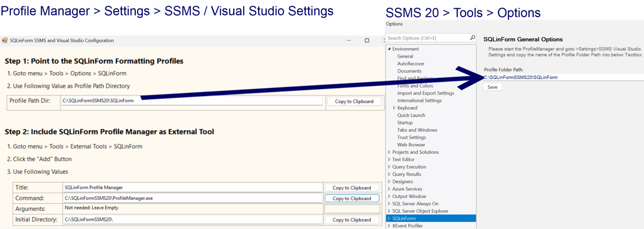
Task: Copy the Title value to clipboard
Action: (x=351, y=188)
